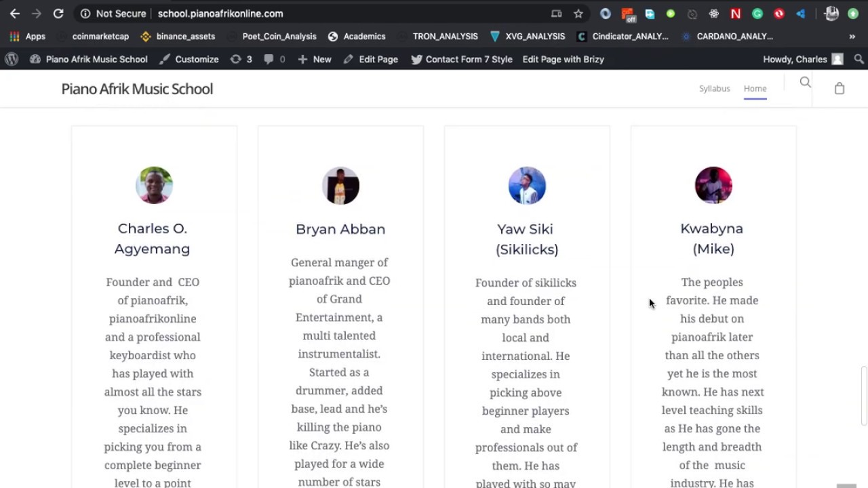Open Contact Form 7 Style
Screen dimensions: 868x488
pyautogui.click(x=461, y=60)
